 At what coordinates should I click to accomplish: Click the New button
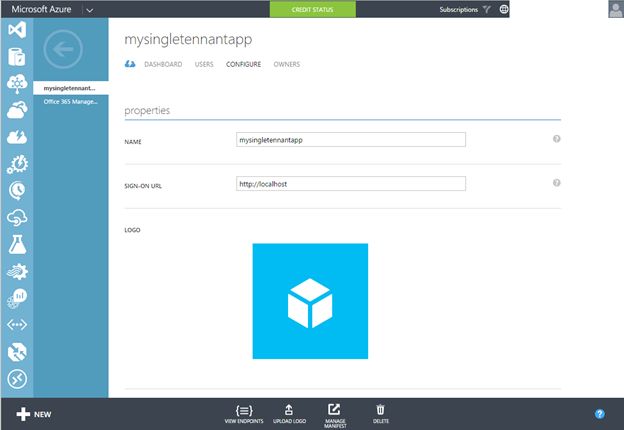(x=34, y=414)
